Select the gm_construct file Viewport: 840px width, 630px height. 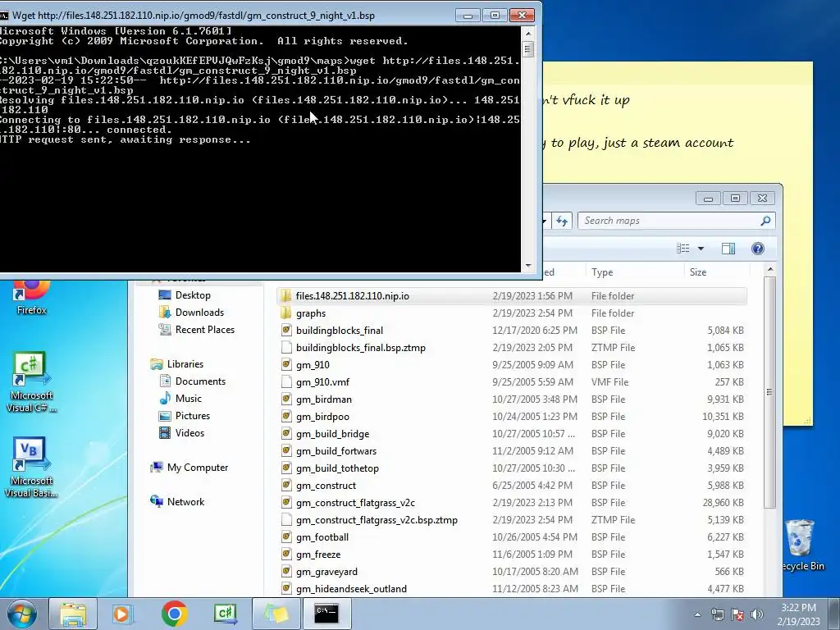pyautogui.click(x=512, y=486)
